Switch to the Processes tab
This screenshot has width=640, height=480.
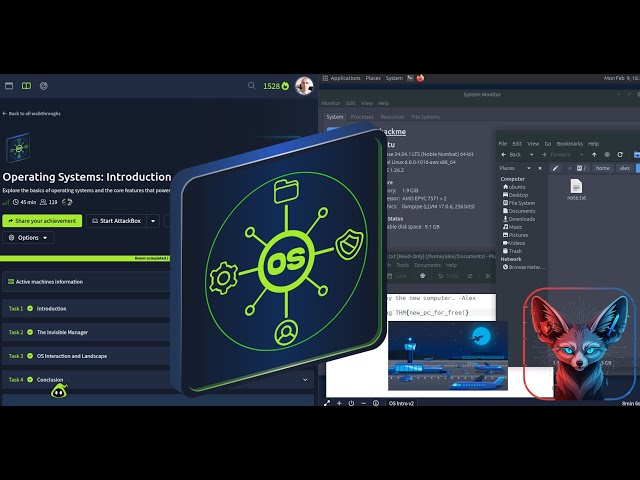pos(362,117)
